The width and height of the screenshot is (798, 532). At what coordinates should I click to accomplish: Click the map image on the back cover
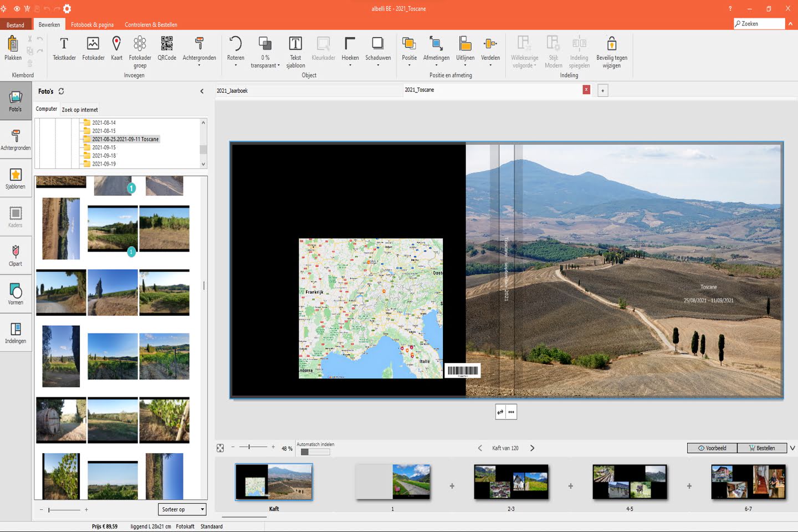(x=371, y=309)
